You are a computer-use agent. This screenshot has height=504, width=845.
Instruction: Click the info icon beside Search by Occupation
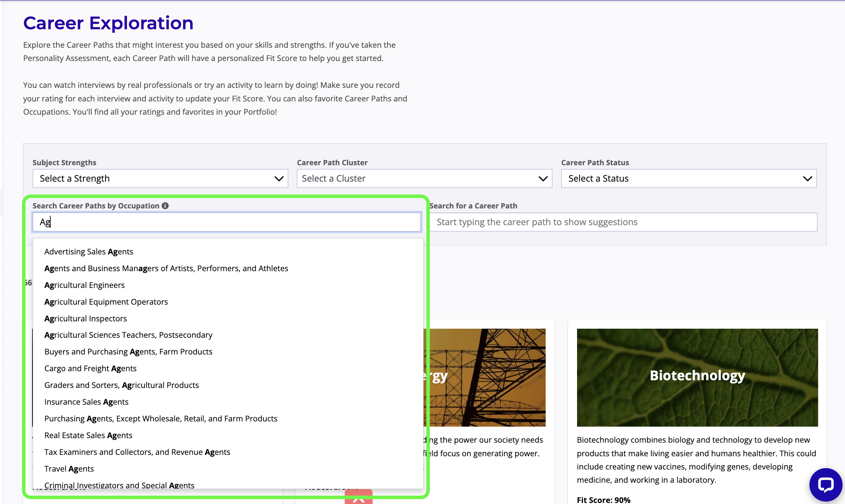pyautogui.click(x=165, y=206)
